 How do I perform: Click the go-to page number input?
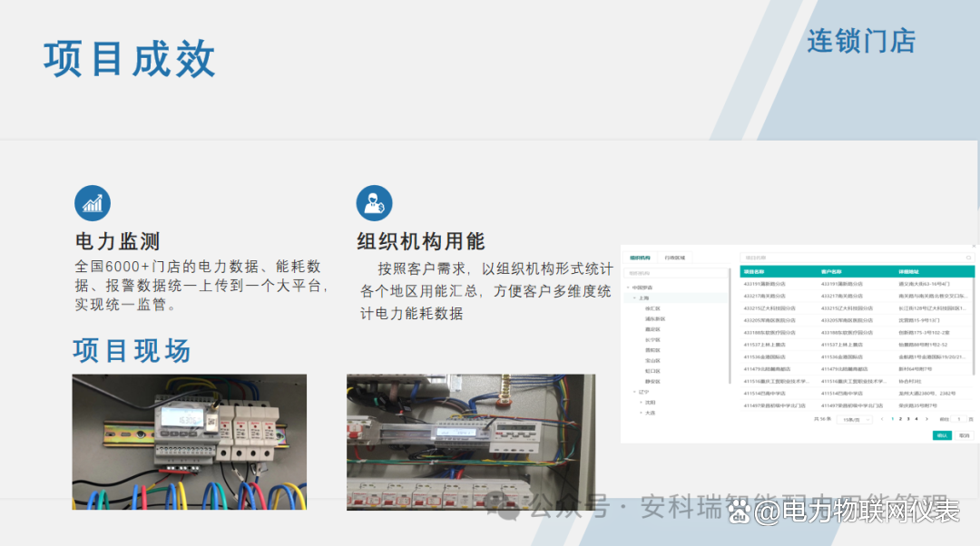pyautogui.click(x=959, y=419)
